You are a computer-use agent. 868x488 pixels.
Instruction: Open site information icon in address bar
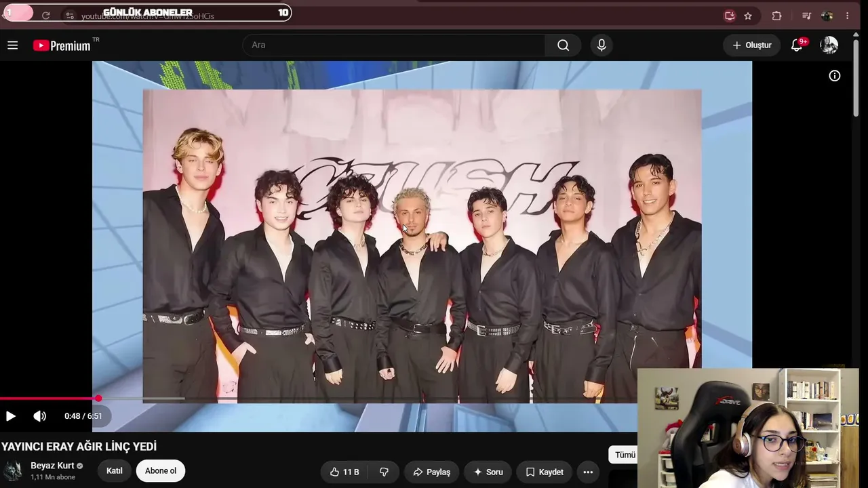point(70,16)
